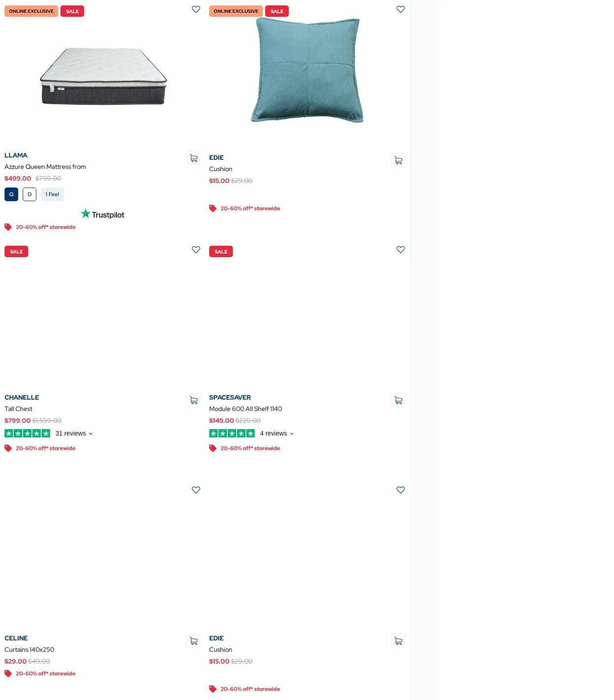Save Spacesaver Module shelf to wishlist
This screenshot has width=614, height=700.
click(400, 250)
